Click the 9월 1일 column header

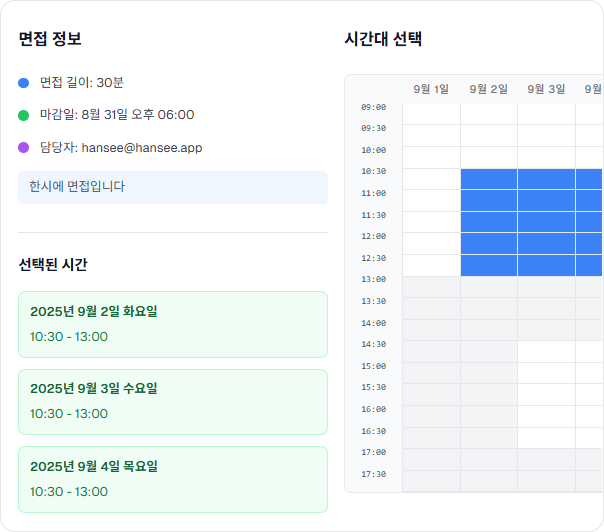[432, 90]
